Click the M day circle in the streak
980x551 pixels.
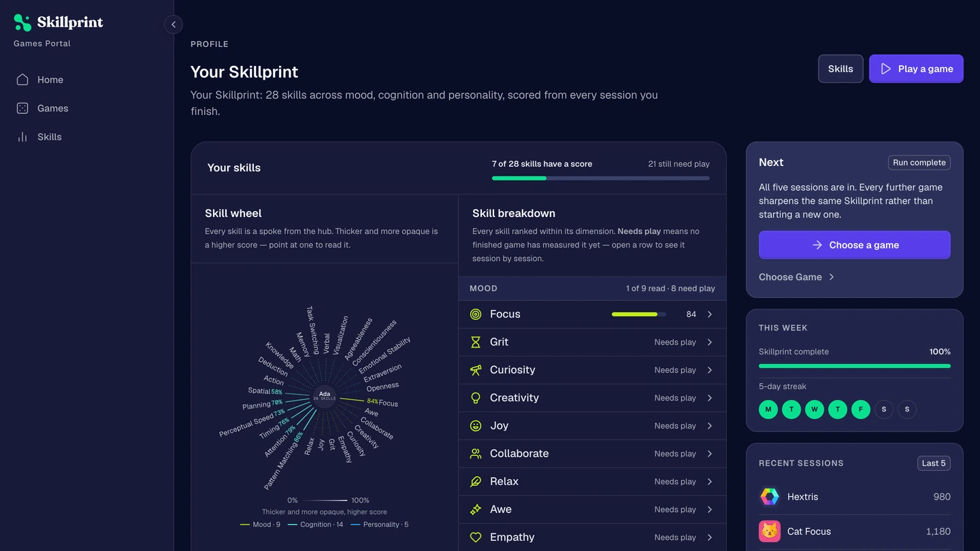[x=768, y=409]
